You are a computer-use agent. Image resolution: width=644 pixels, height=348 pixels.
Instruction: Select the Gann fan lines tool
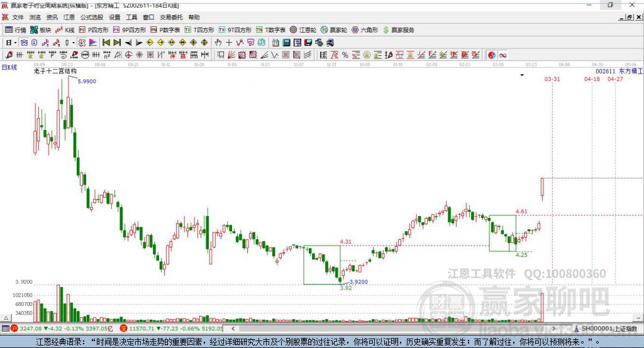click(231, 55)
